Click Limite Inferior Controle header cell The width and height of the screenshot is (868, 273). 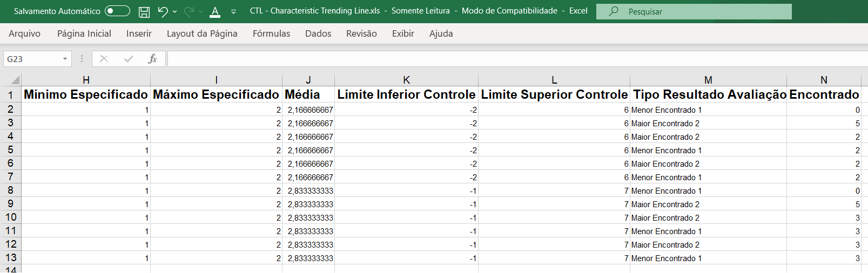click(x=406, y=94)
